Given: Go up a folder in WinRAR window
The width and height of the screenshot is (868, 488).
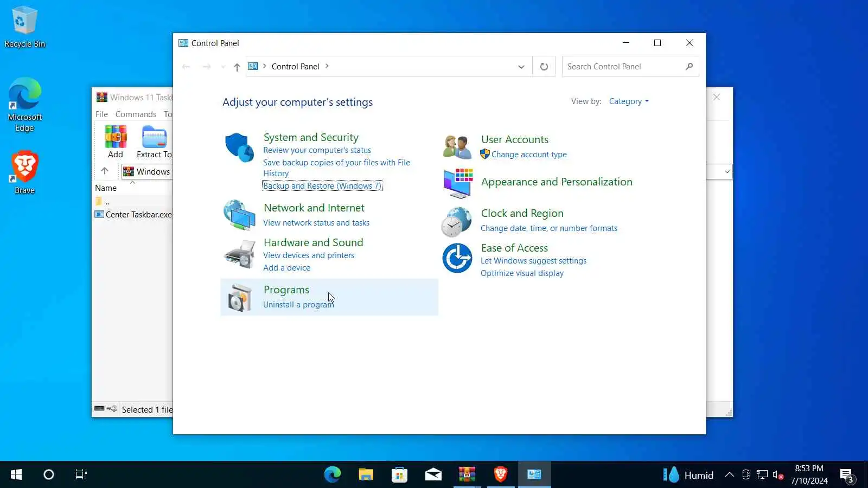Looking at the screenshot, I should coord(105,171).
